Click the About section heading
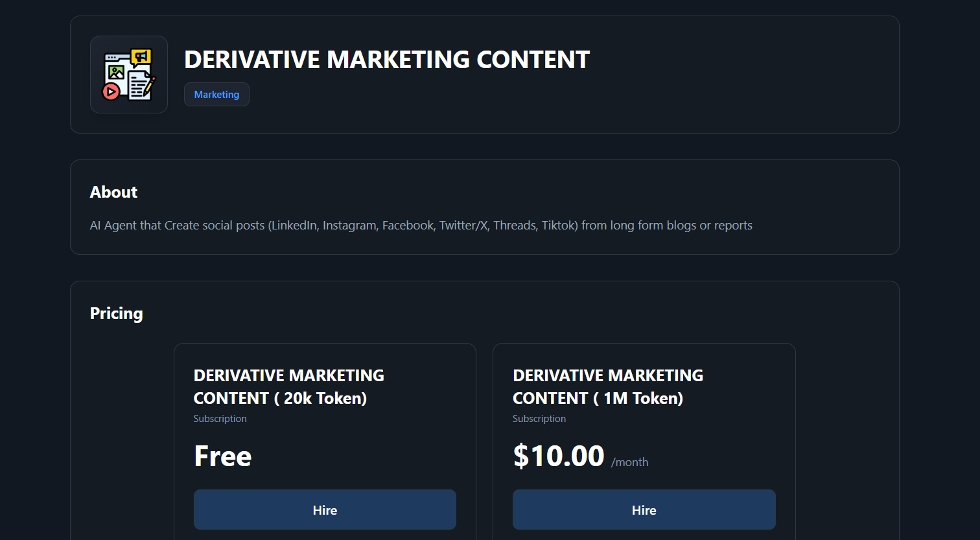The image size is (980, 540). [113, 192]
